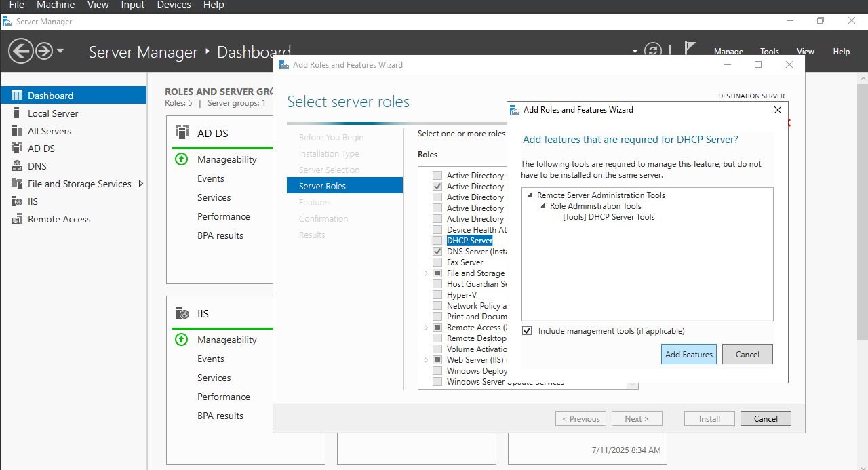
Task: Click the roles list scroll down arrow
Action: coord(633,385)
